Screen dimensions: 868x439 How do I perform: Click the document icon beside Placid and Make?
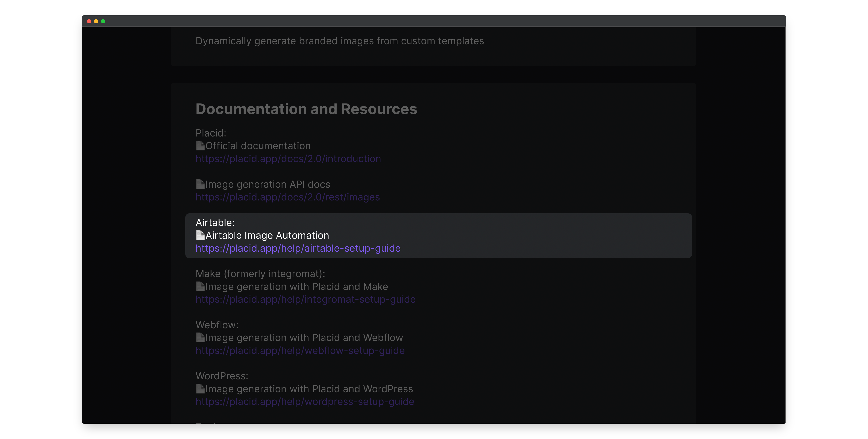200,287
